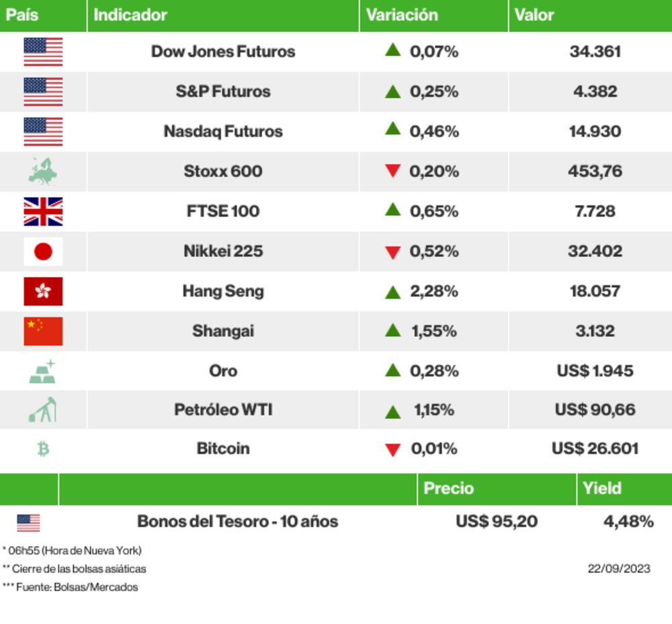Click the red down arrow for Bitcoin
Viewport: 672px width, 624px height.
pyautogui.click(x=393, y=449)
